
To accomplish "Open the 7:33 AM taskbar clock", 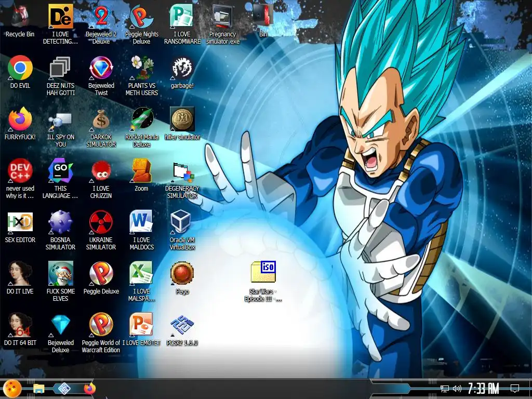I will tap(484, 389).
